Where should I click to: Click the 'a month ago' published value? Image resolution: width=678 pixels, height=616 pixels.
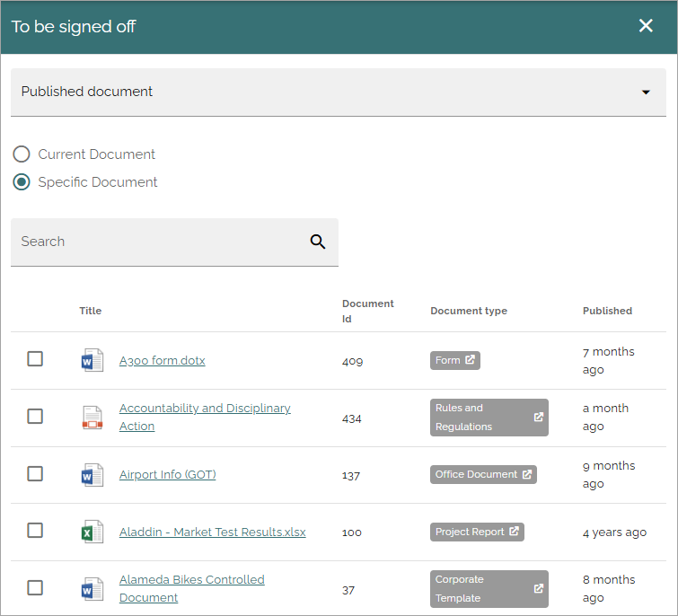(x=605, y=418)
